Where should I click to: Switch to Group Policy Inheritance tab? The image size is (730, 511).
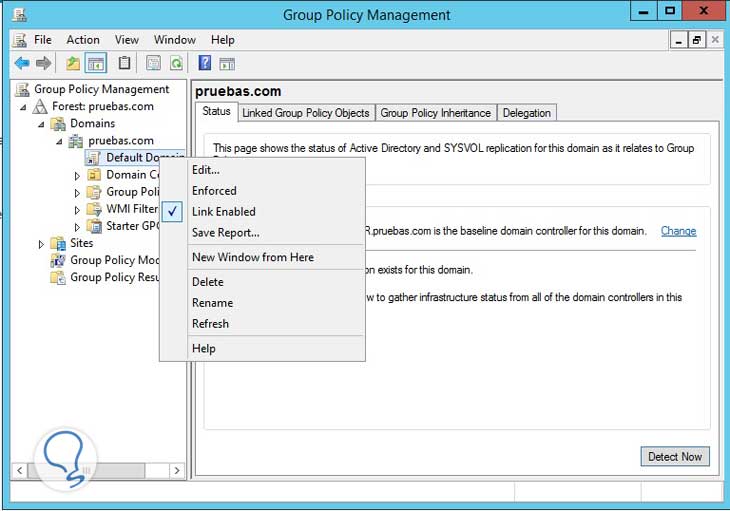pos(436,113)
